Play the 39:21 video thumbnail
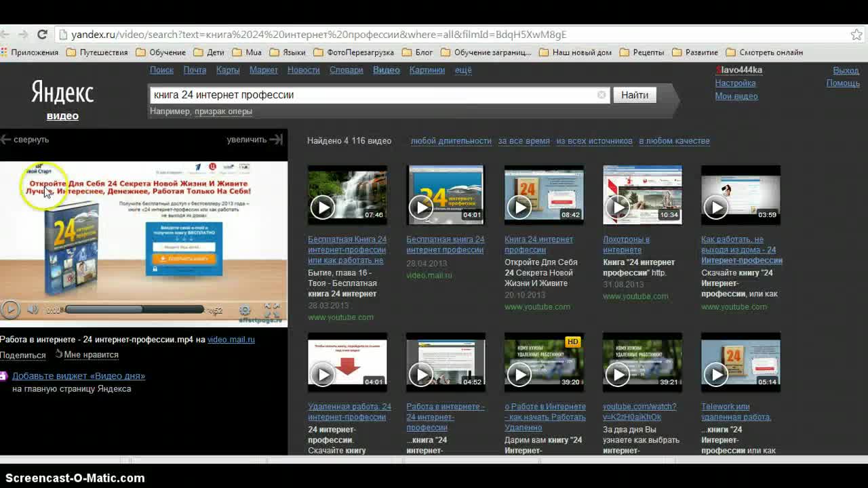Viewport: 868px width, 488px height. [x=642, y=362]
